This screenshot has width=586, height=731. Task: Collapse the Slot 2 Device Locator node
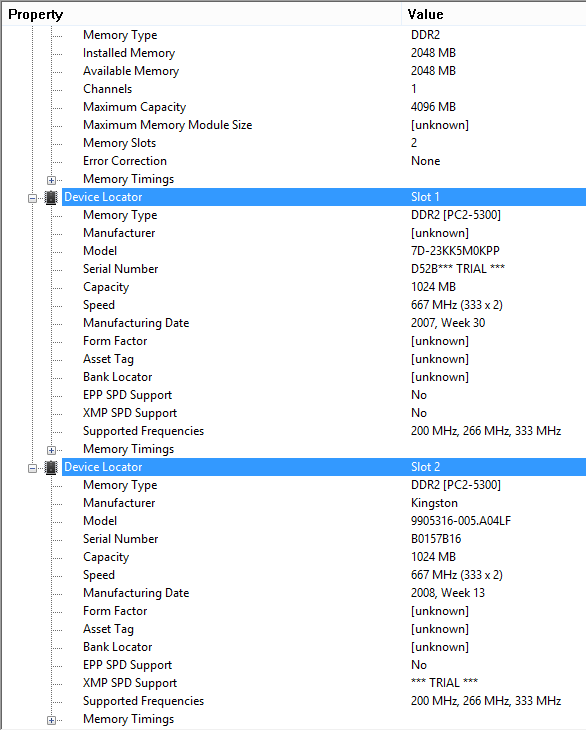[32, 468]
